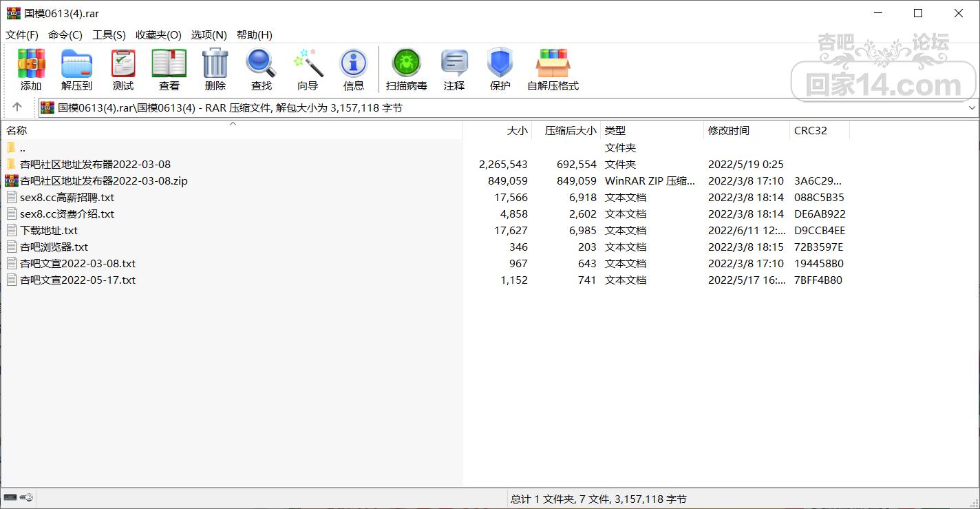Click the disk drive icon in status bar
980x509 pixels.
tap(10, 497)
